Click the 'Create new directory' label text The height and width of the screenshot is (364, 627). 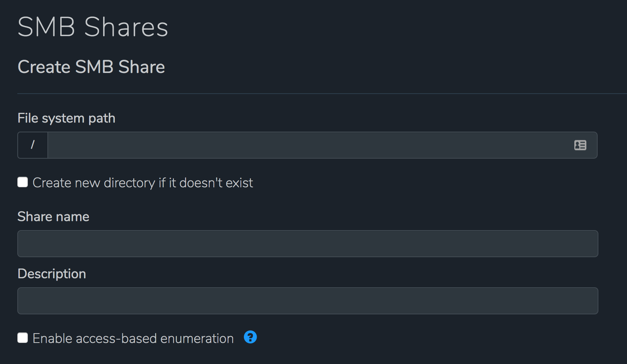tap(142, 182)
